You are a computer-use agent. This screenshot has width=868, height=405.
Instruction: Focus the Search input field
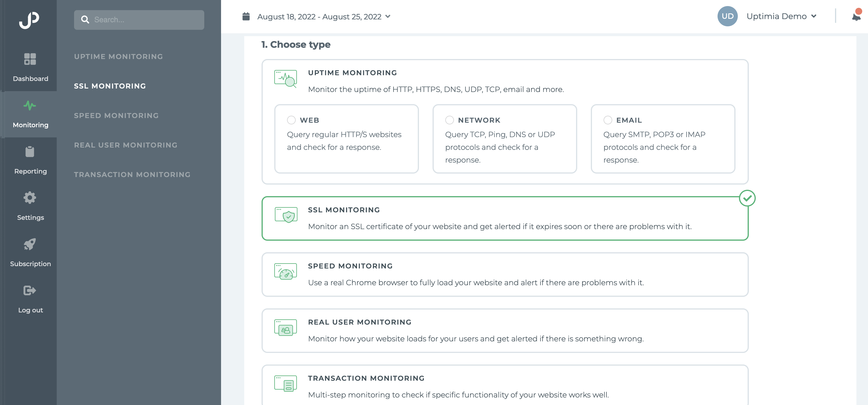tap(139, 20)
